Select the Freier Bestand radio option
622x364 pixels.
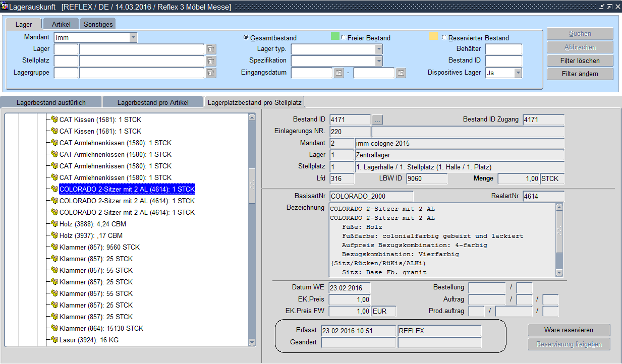pyautogui.click(x=344, y=38)
